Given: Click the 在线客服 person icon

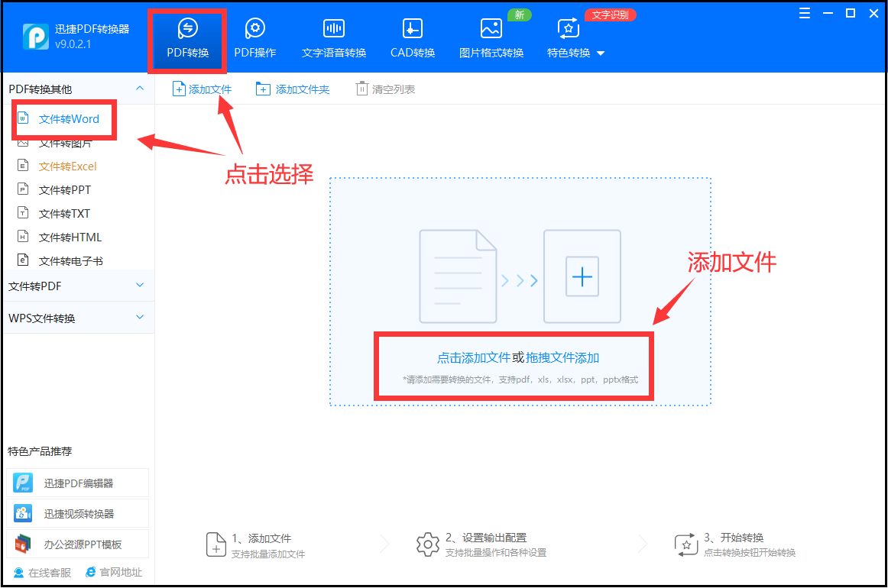Looking at the screenshot, I should (x=18, y=573).
